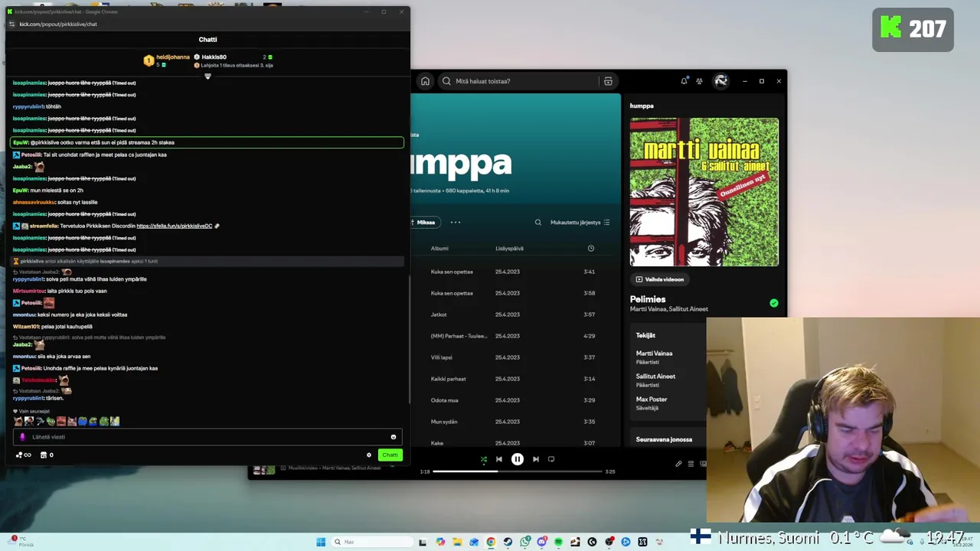Viewport: 980px width, 551px height.
Task: Open Spotify profile avatar menu
Action: coord(720,81)
